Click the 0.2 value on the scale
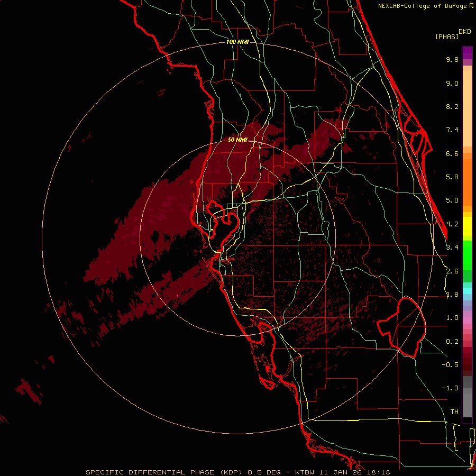This screenshot has width=476, height=476. (x=452, y=342)
